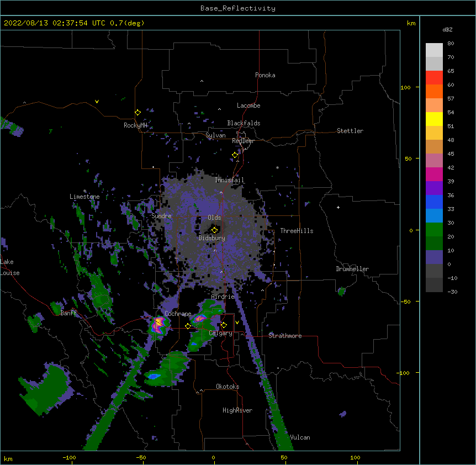Click the ThreeHills label
This screenshot has height=465, width=476.
coord(297,231)
